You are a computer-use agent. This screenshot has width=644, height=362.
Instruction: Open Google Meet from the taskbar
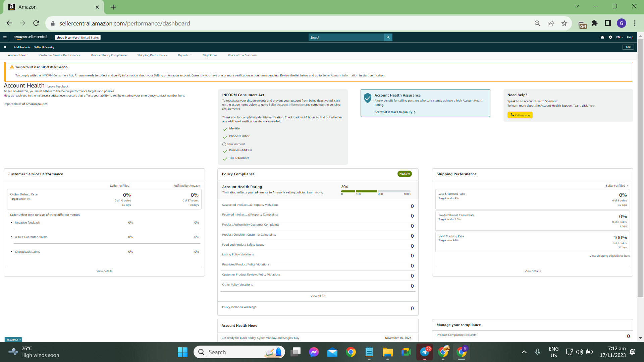point(406,352)
